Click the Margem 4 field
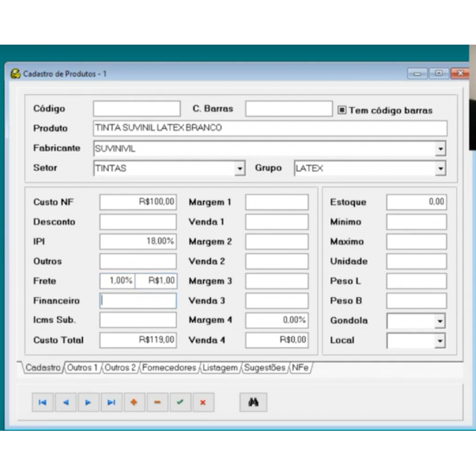 277,320
